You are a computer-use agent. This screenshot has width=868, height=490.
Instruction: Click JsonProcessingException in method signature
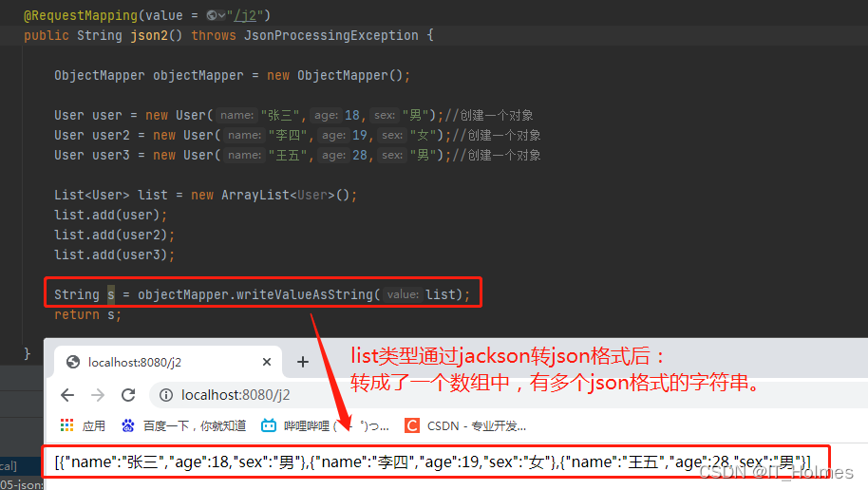click(x=331, y=35)
